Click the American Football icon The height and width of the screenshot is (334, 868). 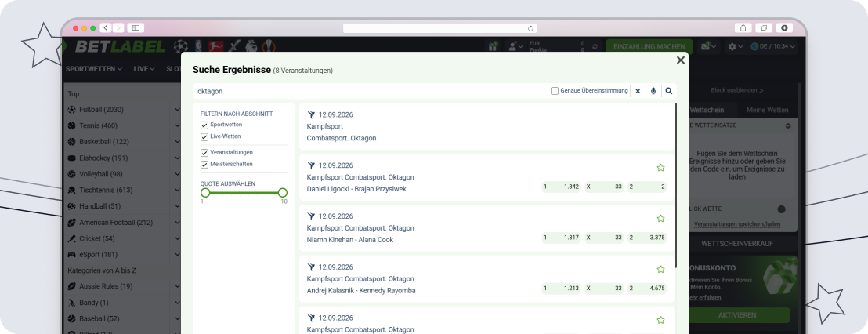[72, 223]
